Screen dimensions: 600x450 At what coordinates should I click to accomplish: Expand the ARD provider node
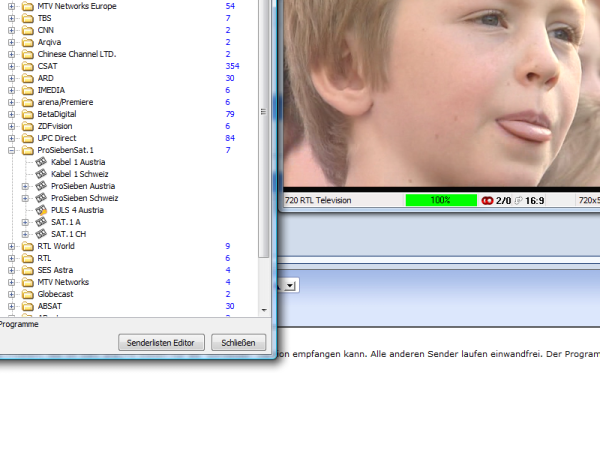click(11, 78)
